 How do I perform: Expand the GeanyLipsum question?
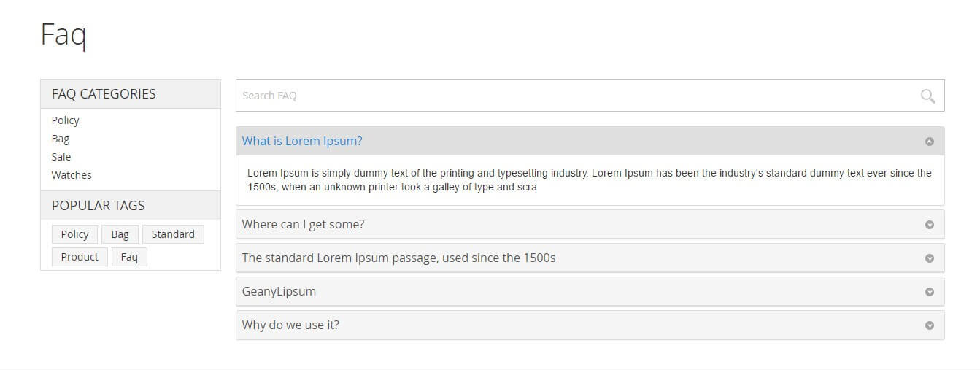coord(279,291)
